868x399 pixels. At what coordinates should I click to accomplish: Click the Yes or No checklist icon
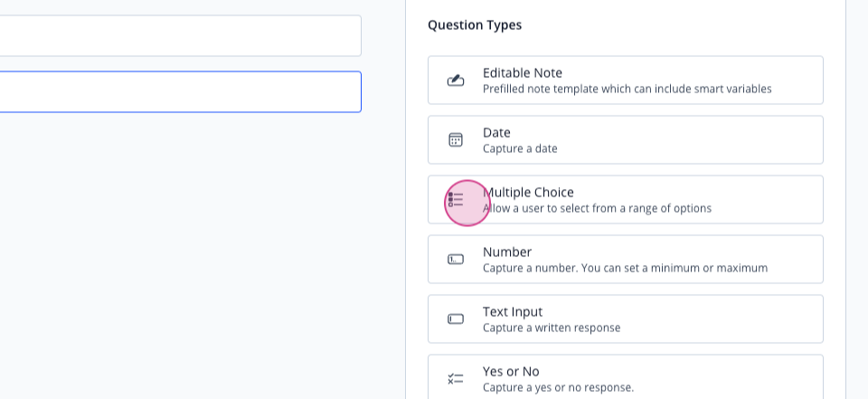coord(456,379)
